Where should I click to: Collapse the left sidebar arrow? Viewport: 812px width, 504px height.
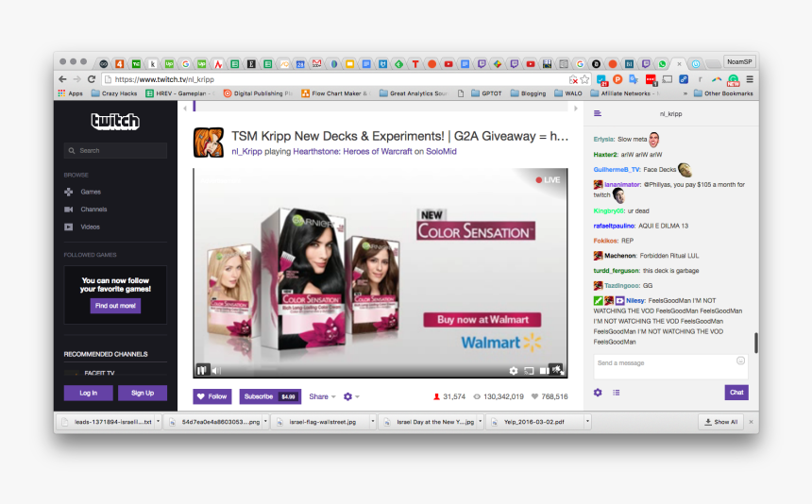point(185,109)
